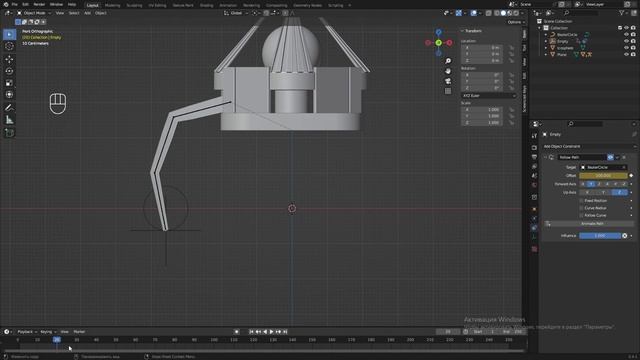640x360 pixels.
Task: Open the Render menu
Action: 39,4
